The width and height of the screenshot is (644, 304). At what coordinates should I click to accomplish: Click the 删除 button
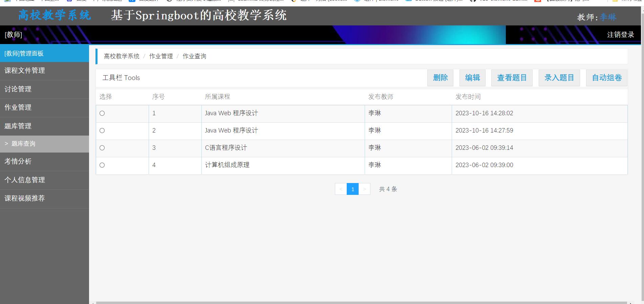pyautogui.click(x=440, y=78)
